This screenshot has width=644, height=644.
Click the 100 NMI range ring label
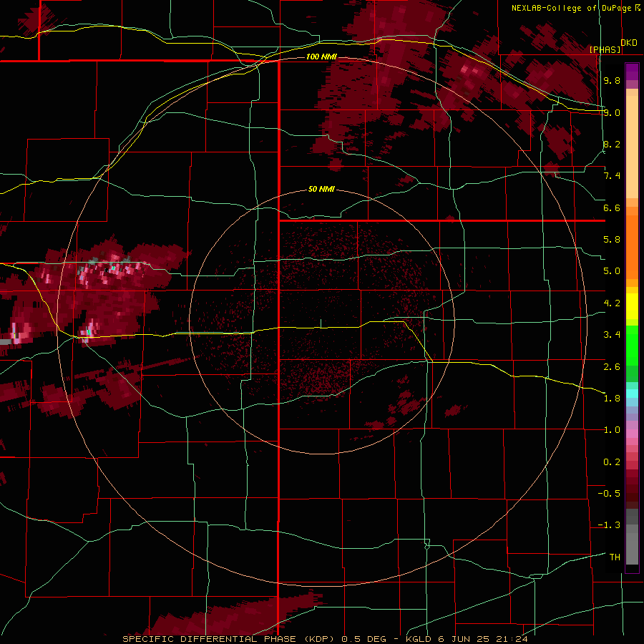pyautogui.click(x=321, y=57)
